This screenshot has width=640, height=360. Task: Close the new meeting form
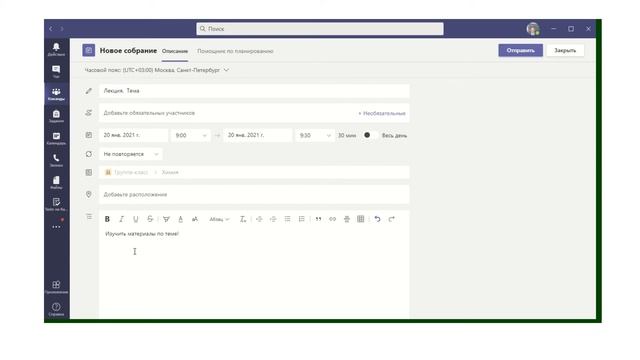(x=565, y=50)
